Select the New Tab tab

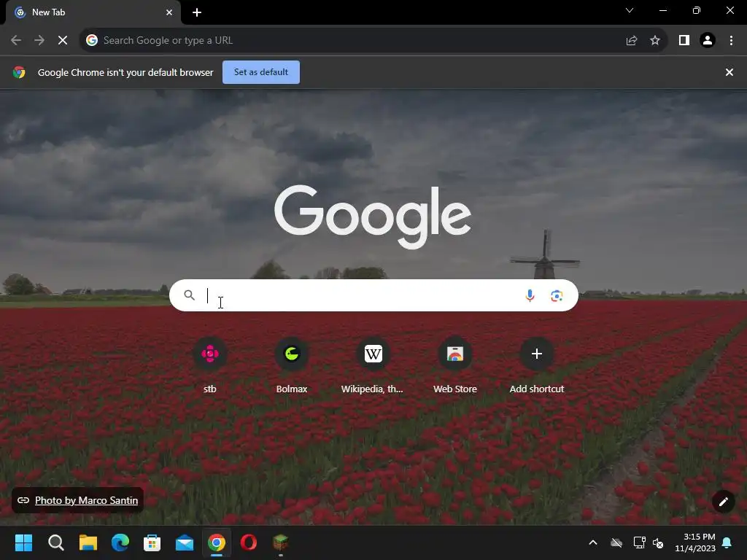pos(93,12)
